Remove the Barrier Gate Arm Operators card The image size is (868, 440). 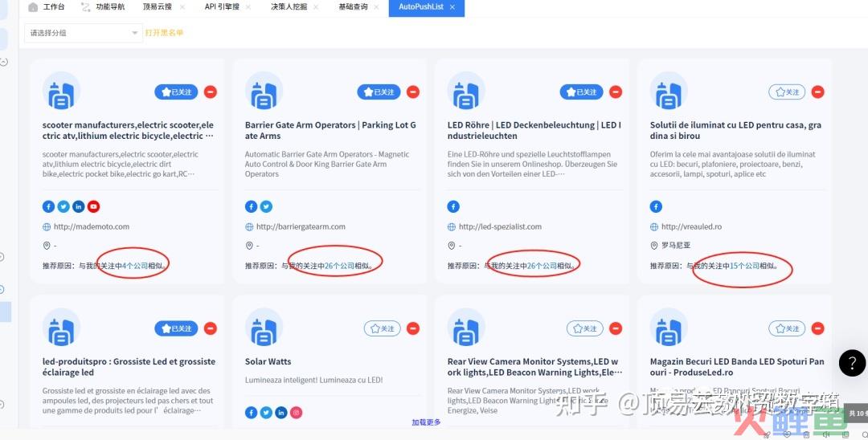(x=413, y=92)
